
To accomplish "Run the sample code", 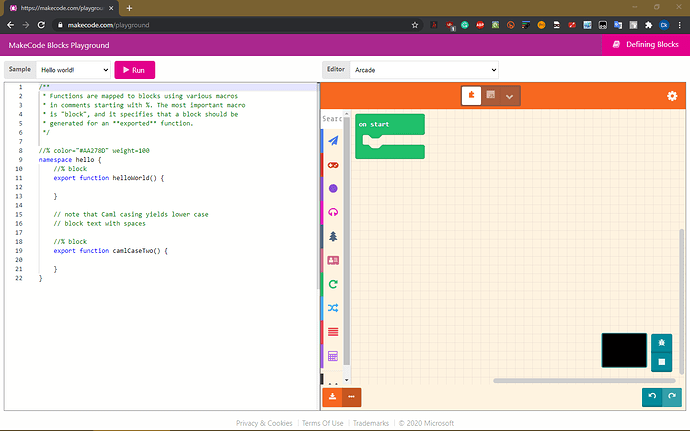I will [x=134, y=70].
